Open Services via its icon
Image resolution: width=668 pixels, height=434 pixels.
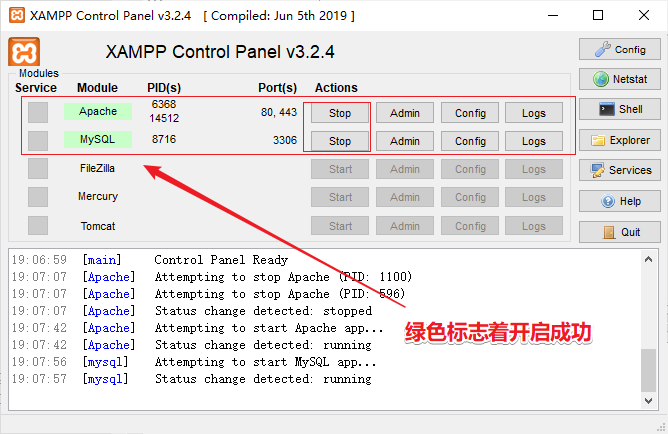619,170
